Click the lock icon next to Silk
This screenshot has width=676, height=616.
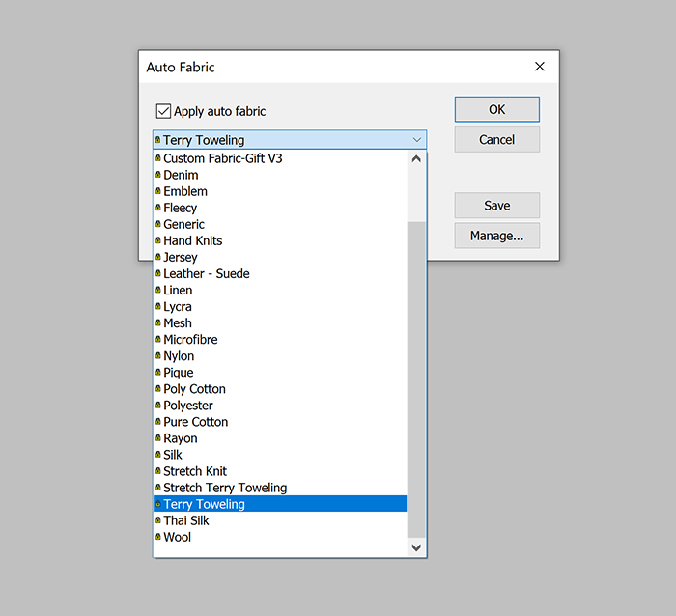[x=158, y=455]
